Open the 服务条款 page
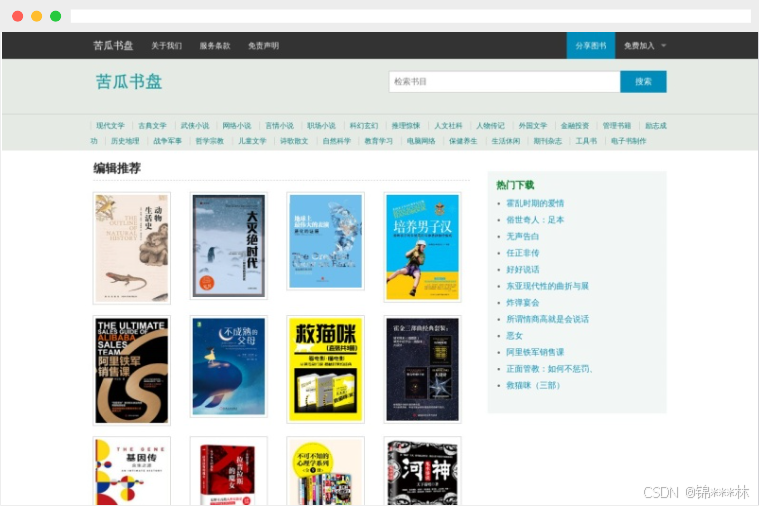 tap(215, 46)
